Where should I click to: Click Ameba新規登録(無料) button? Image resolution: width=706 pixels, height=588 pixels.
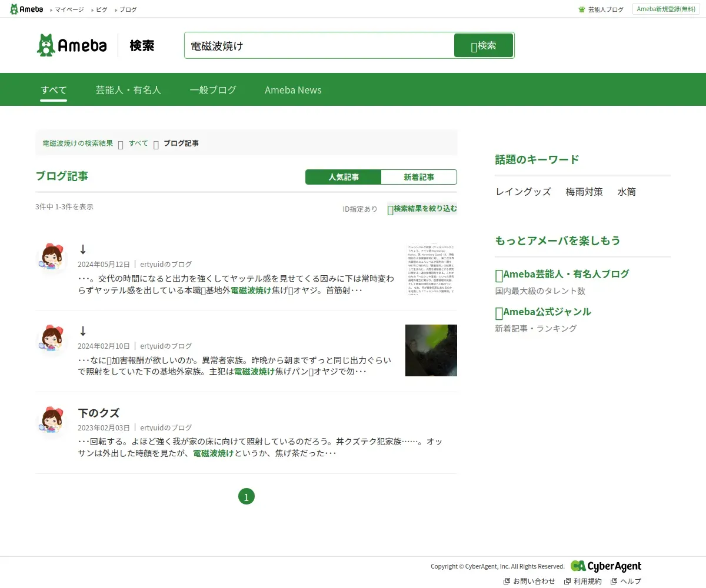tap(666, 9)
